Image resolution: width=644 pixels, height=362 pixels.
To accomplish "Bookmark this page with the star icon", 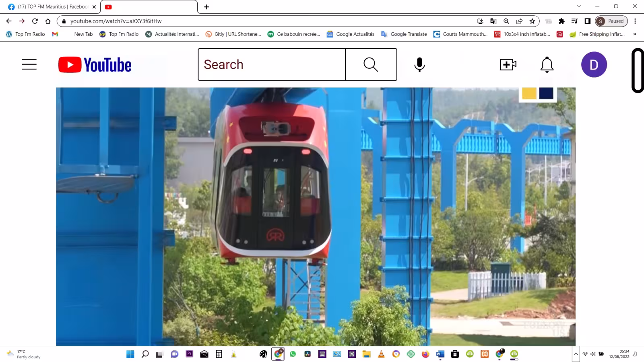I will coord(533,21).
